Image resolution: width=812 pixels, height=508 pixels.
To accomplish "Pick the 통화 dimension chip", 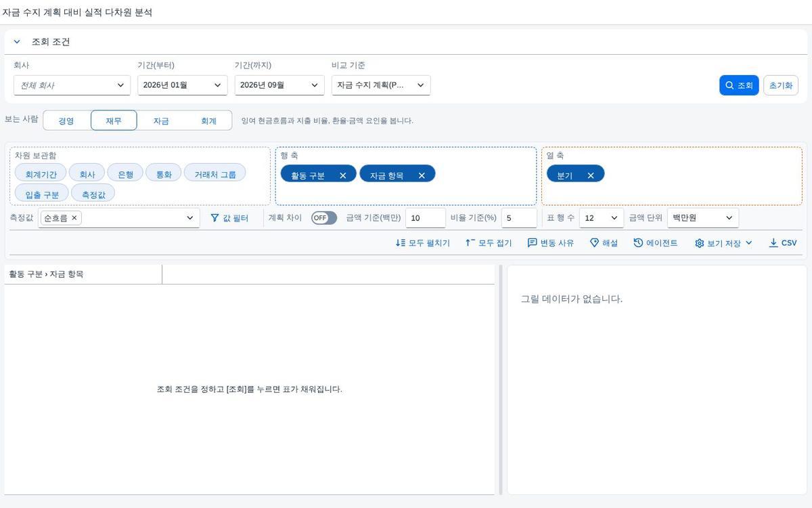I will tap(164, 174).
